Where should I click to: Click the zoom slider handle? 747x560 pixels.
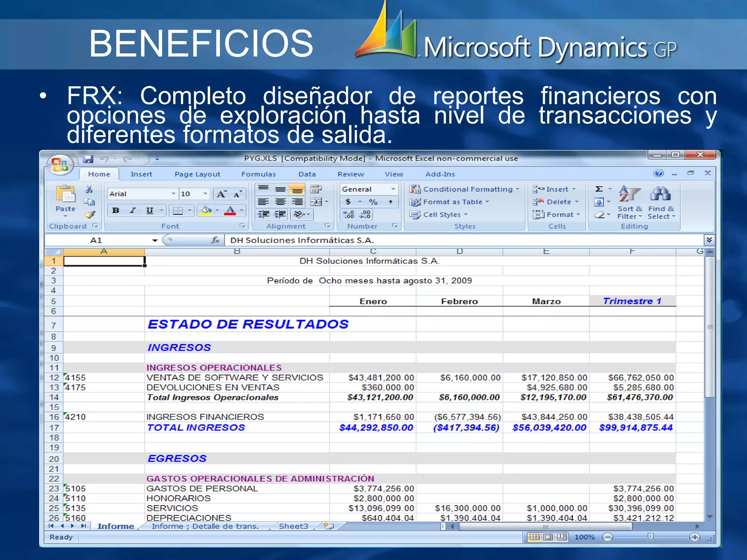tap(650, 537)
